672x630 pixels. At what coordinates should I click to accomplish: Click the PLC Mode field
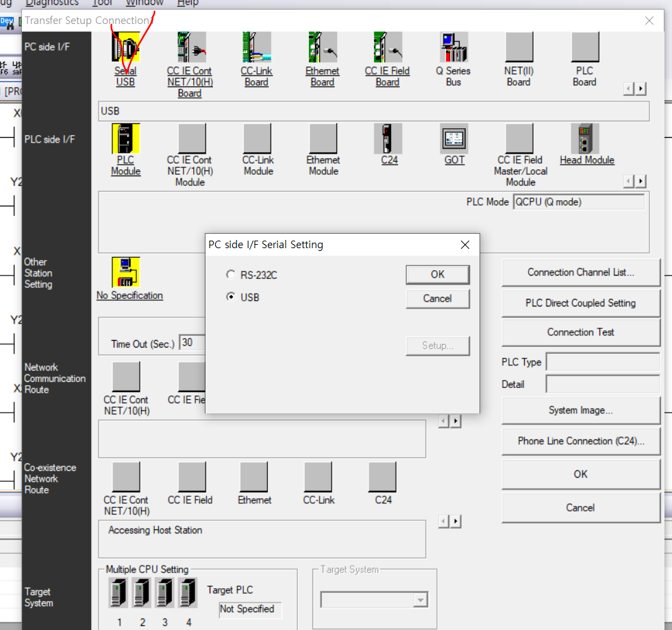click(x=579, y=202)
